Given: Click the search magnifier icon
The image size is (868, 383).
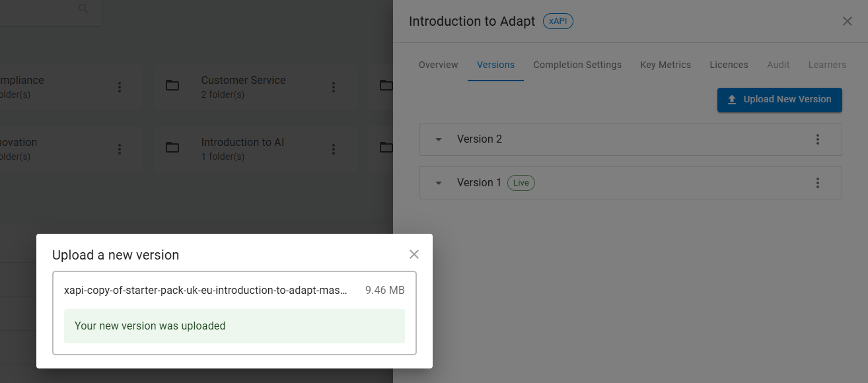Looking at the screenshot, I should (x=83, y=9).
